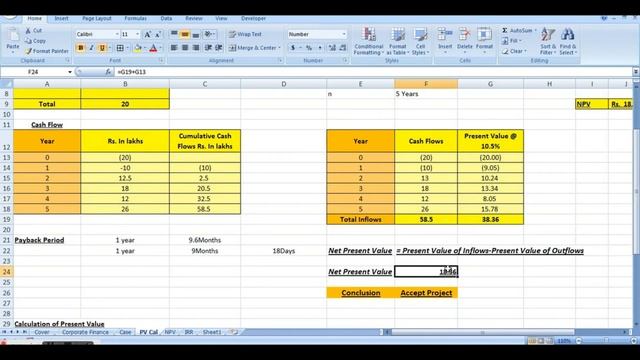Viewport: 640px width, 360px height.
Task: Apply Comma Style number format
Action: 320,48
